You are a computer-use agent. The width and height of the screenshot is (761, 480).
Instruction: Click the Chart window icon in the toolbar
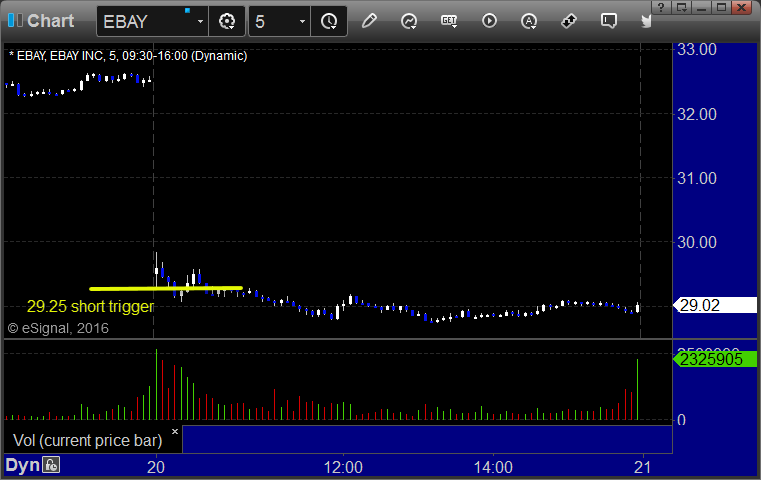15,21
